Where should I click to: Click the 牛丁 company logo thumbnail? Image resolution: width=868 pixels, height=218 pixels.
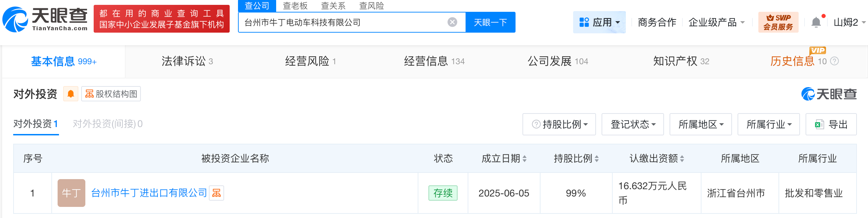(71, 193)
